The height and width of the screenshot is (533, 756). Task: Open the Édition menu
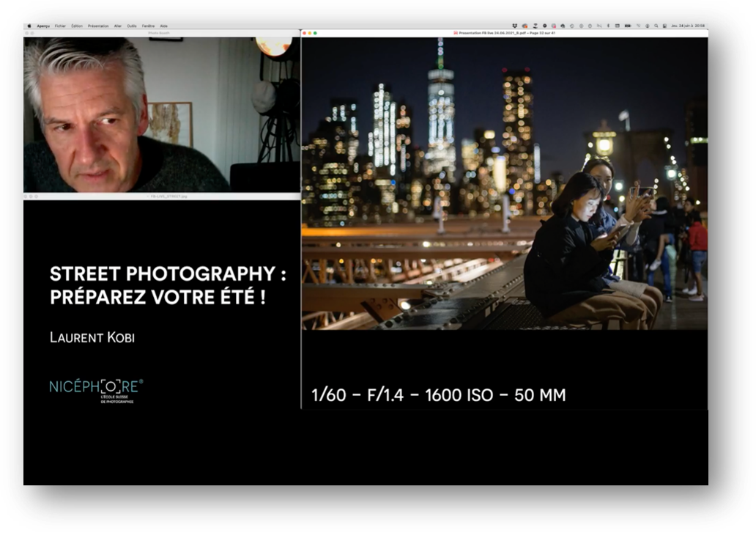coord(77,26)
